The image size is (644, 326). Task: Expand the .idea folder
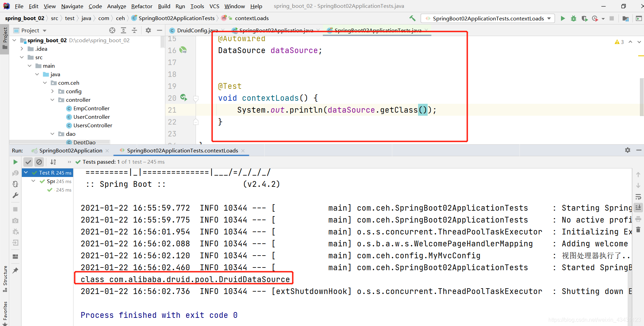point(22,49)
